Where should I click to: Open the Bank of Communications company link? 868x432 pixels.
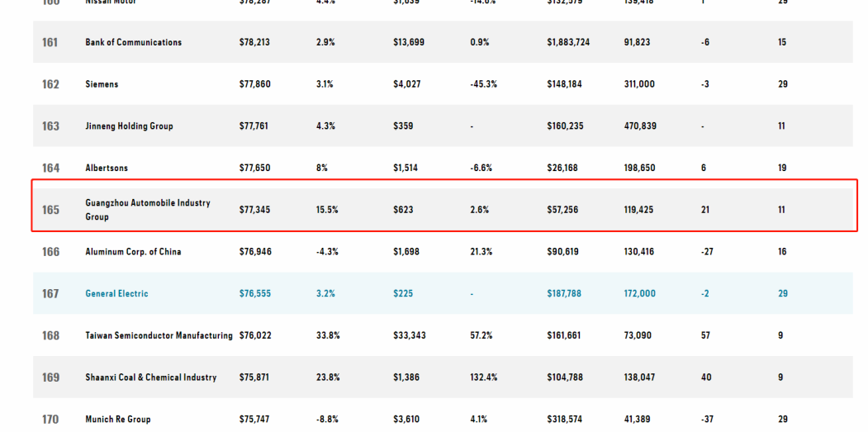[133, 42]
